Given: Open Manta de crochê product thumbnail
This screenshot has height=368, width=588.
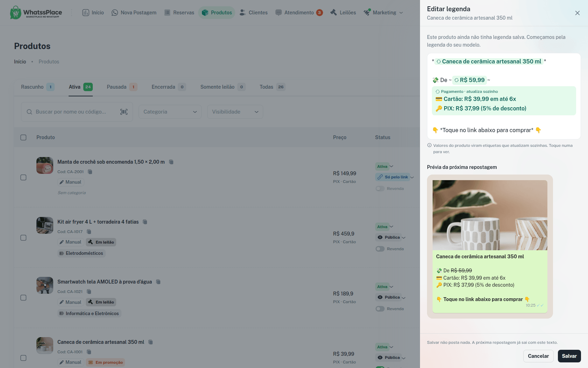Looking at the screenshot, I should pyautogui.click(x=45, y=165).
